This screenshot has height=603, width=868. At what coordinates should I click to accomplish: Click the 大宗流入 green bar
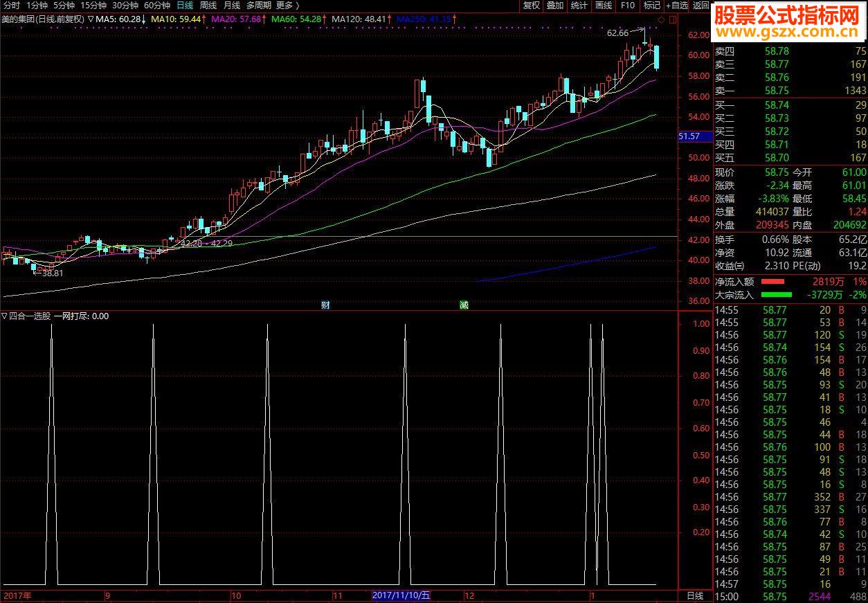tap(776, 295)
